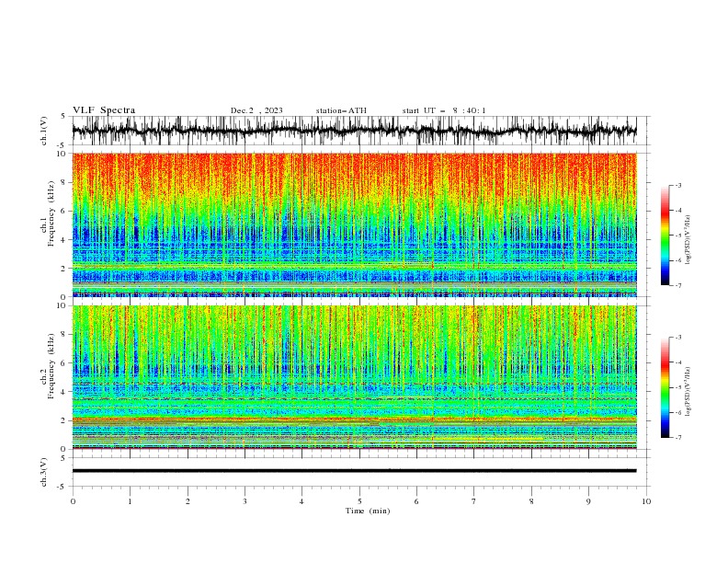
Task: Click the ch.1 PSD color scale bar
Action: [x=665, y=236]
